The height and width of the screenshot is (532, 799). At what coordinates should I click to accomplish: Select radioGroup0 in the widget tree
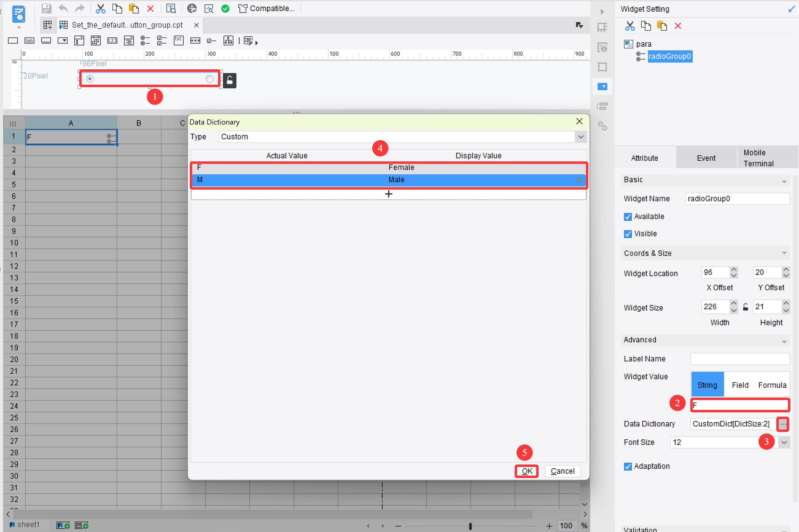click(670, 56)
